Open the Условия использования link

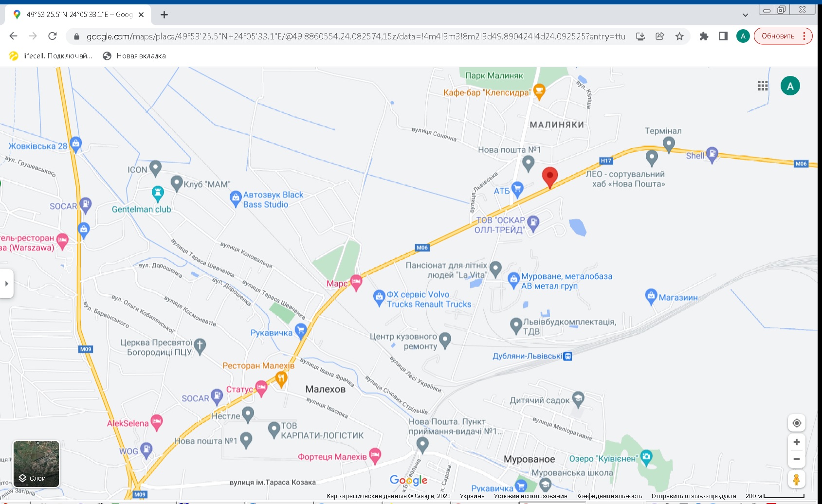(x=530, y=496)
